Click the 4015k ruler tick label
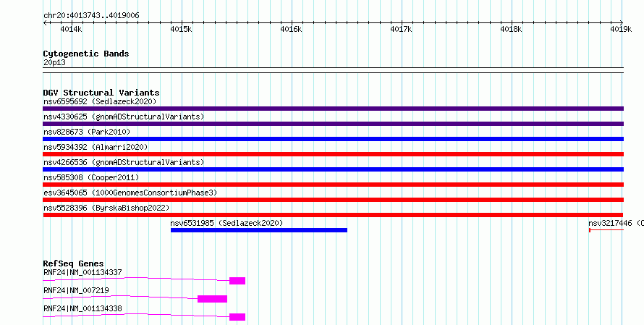Screen dimensions: 644x325 coord(181,29)
